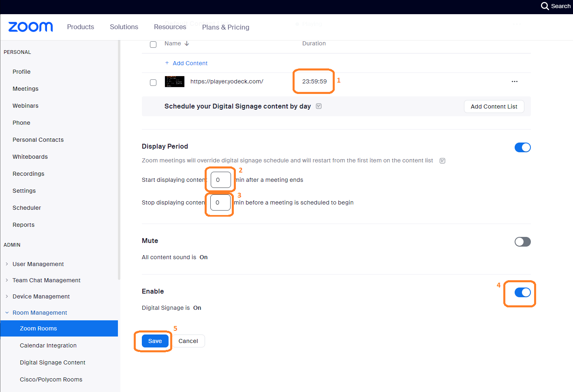Toggle the sort order on the Name column
The image size is (573, 392).
click(187, 43)
